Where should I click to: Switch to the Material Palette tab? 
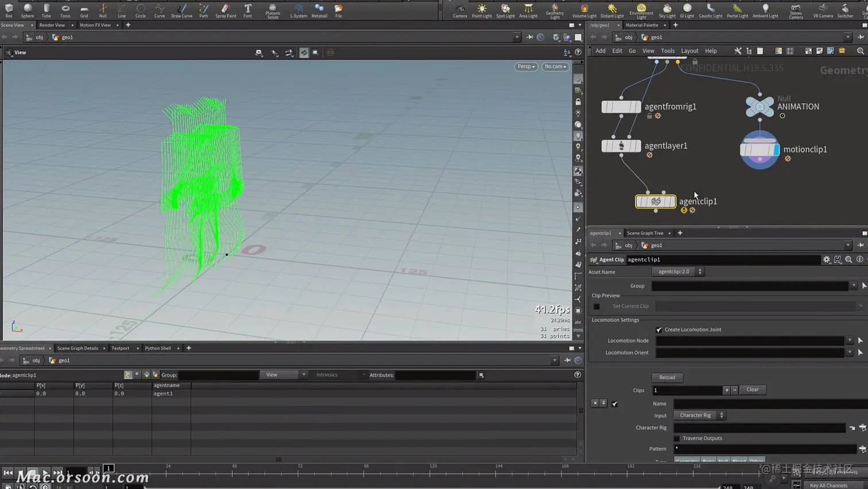(x=642, y=25)
